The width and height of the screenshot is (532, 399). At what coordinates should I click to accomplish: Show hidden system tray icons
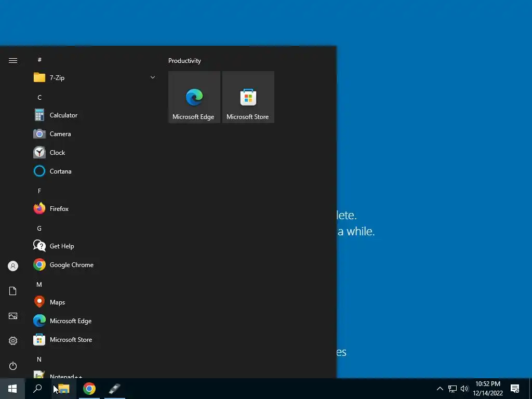tap(440, 389)
